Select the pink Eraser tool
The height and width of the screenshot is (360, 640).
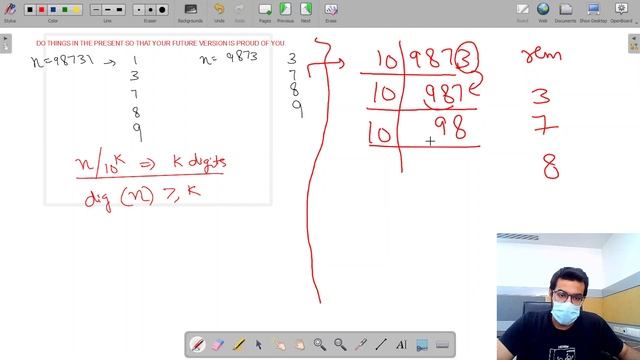pos(218,345)
